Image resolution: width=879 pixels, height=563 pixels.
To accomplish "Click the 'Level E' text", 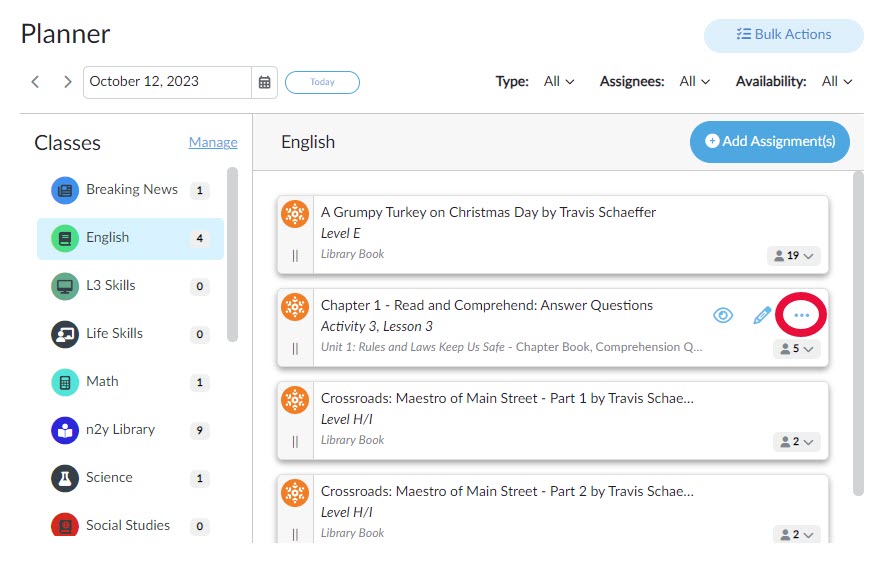I will 340,233.
